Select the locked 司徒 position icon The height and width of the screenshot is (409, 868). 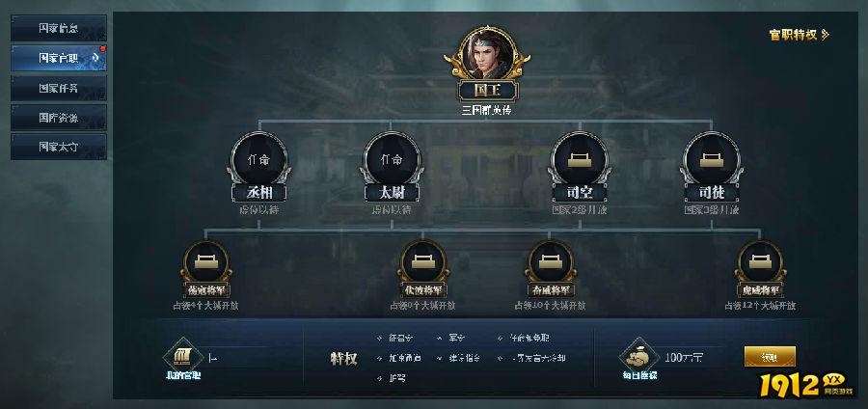click(712, 160)
